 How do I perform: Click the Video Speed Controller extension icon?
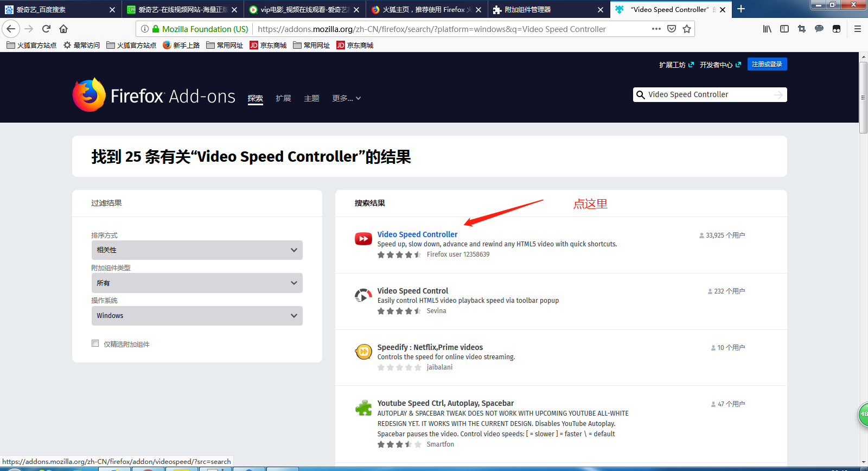click(x=363, y=239)
